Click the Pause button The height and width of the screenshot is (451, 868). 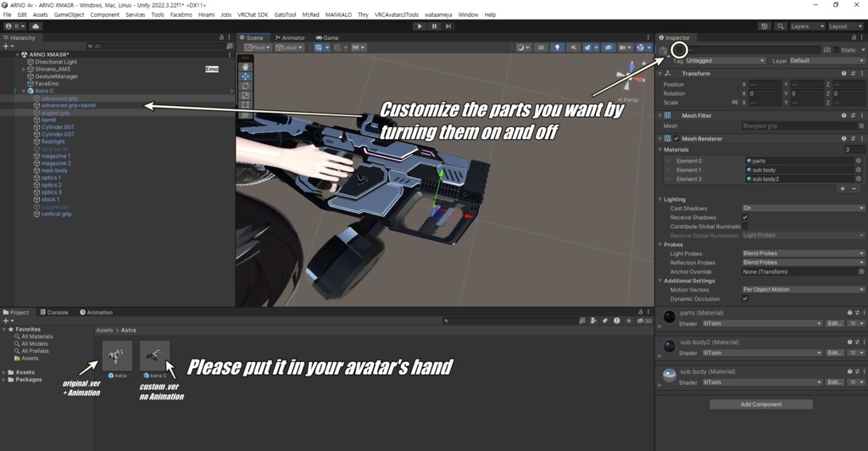tap(434, 26)
